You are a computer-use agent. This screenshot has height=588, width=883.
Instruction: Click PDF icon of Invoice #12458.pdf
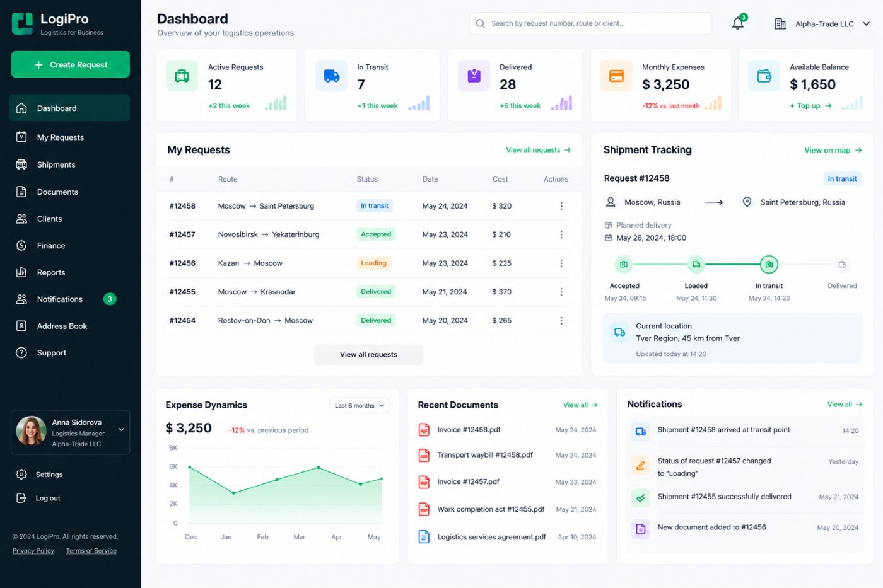tap(424, 430)
